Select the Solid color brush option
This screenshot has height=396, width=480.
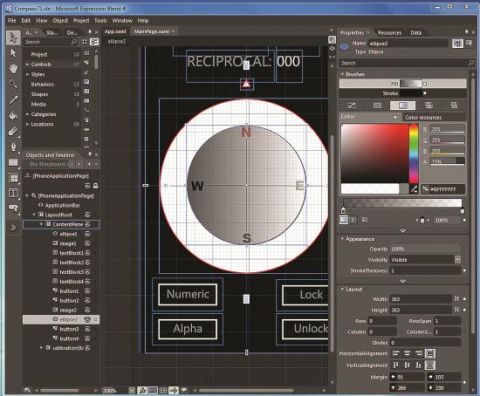[377, 106]
